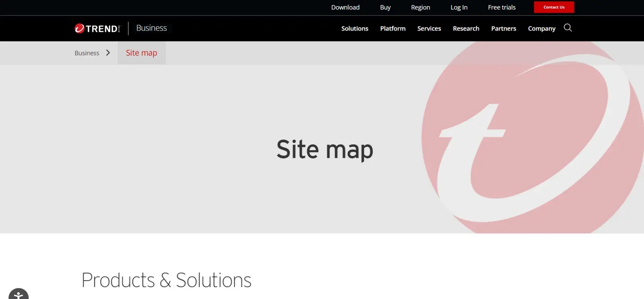Click the breadcrumb chevron arrow

pyautogui.click(x=108, y=53)
